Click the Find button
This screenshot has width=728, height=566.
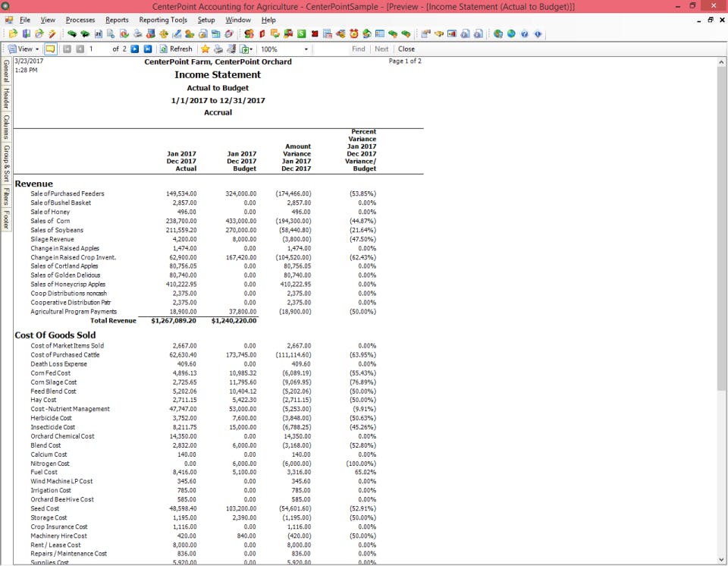point(358,49)
